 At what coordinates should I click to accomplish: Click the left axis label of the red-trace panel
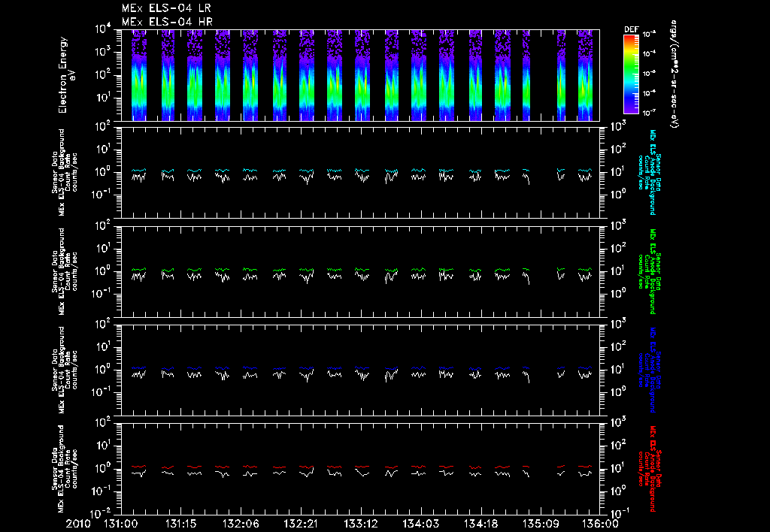point(65,469)
